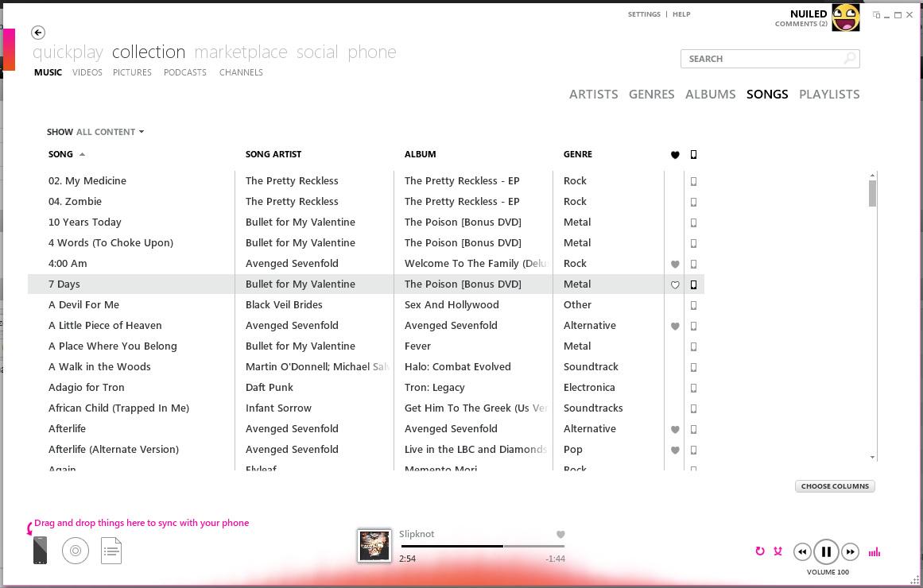The image size is (923, 588).
Task: Open Settings
Action: 644,14
